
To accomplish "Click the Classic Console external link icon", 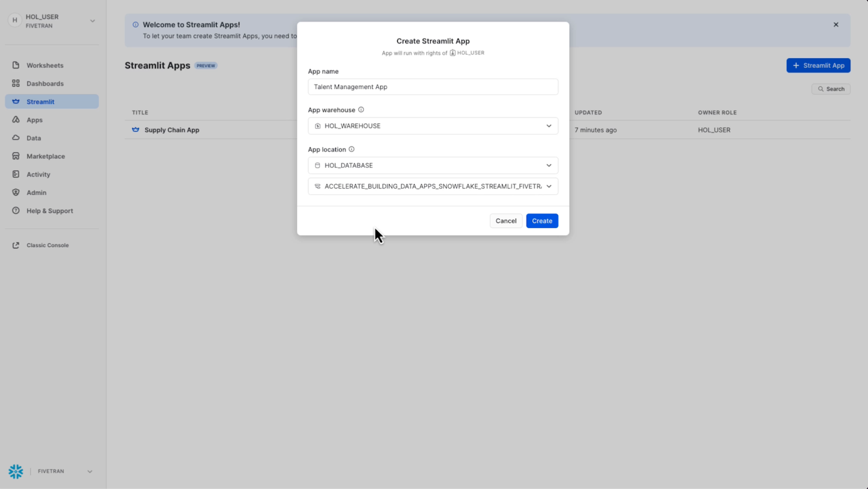I will click(x=16, y=245).
